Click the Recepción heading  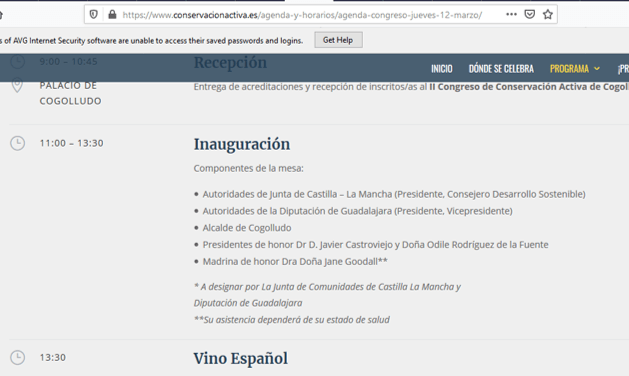(x=230, y=63)
